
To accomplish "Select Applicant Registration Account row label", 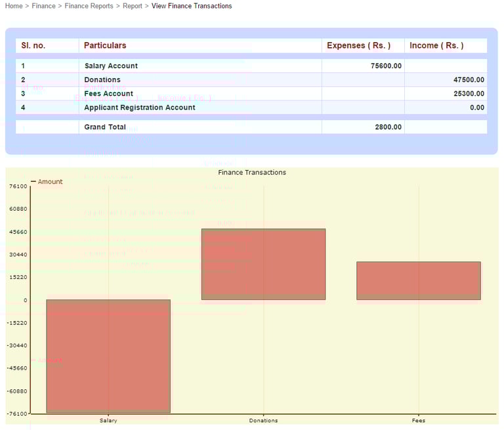I will tap(140, 108).
